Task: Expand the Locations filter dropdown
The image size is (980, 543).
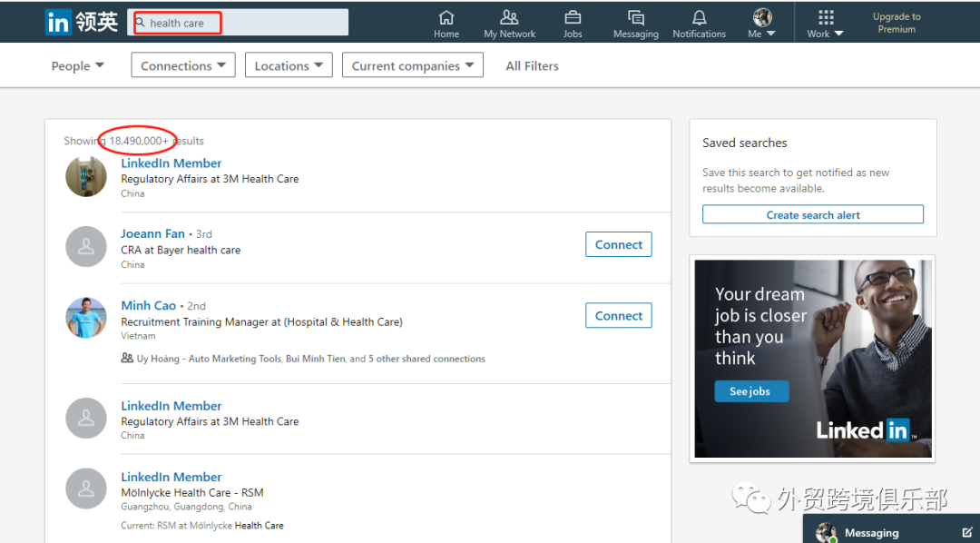Action: [289, 65]
